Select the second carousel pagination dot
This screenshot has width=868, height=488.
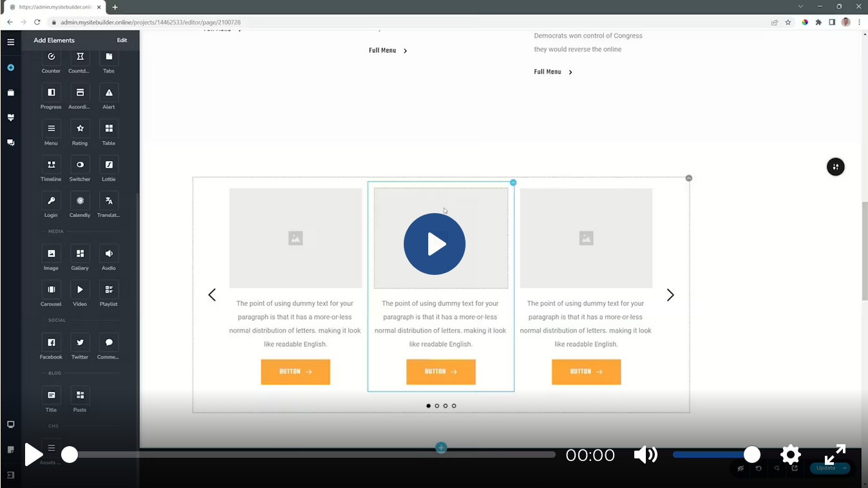tap(437, 406)
